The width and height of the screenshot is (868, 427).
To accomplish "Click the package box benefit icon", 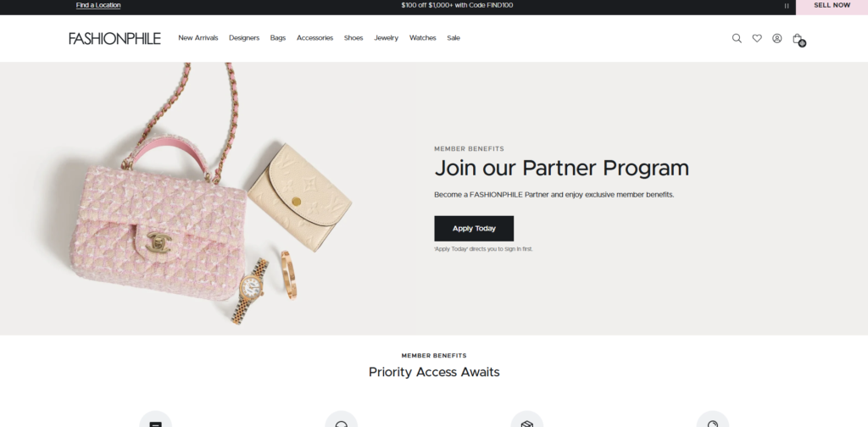I will (x=527, y=421).
